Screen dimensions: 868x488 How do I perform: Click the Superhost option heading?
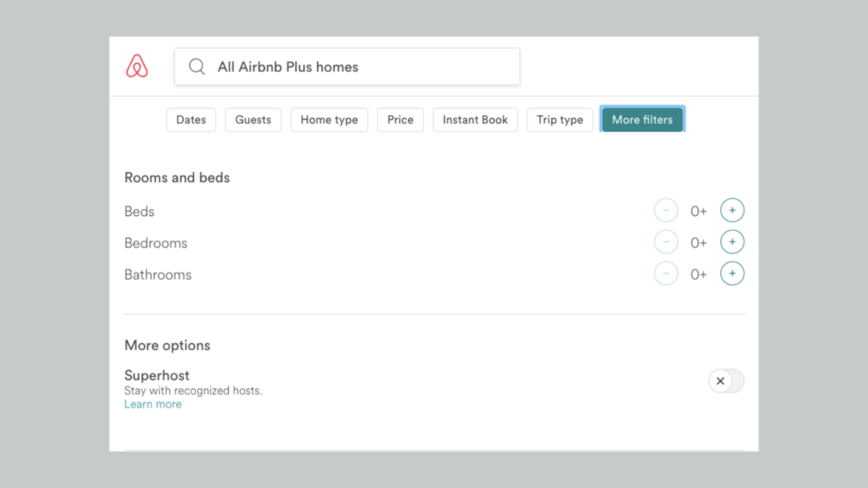pyautogui.click(x=157, y=375)
